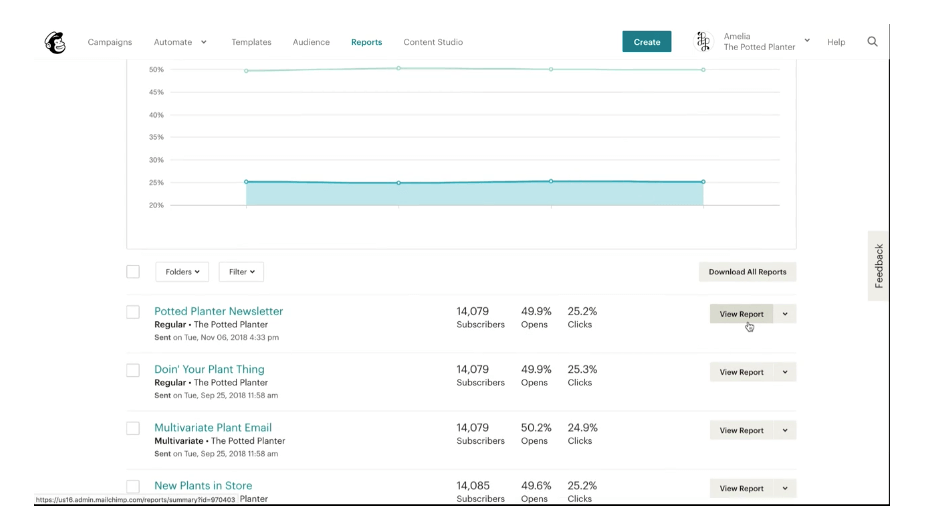
Task: Expand report options arrow for Doin' Your Plant Thing
Action: tap(785, 372)
